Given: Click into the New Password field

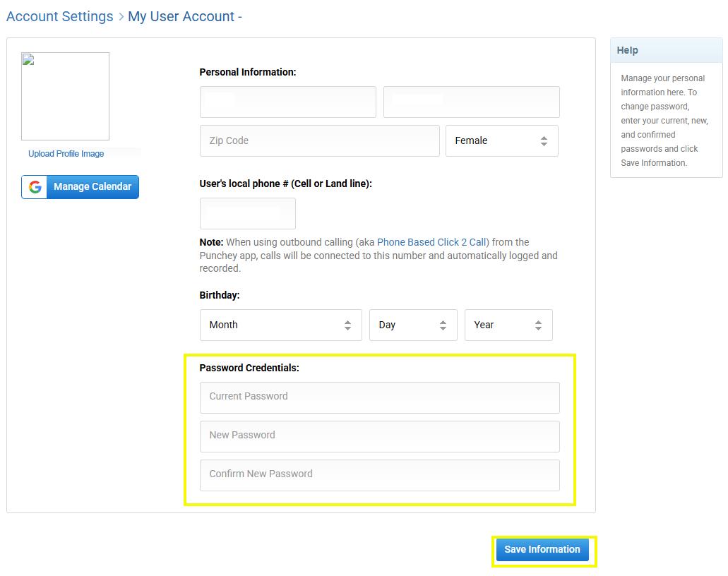Looking at the screenshot, I should tap(380, 436).
